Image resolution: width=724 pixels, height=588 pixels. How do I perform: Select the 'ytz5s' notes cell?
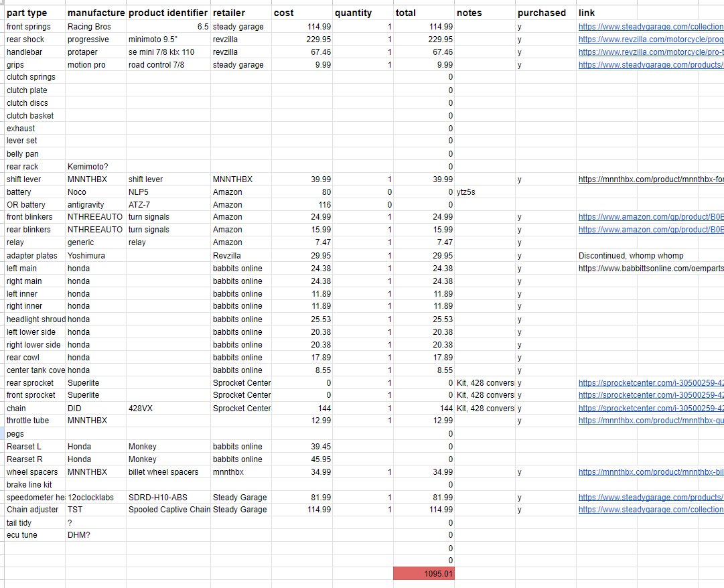pyautogui.click(x=485, y=192)
